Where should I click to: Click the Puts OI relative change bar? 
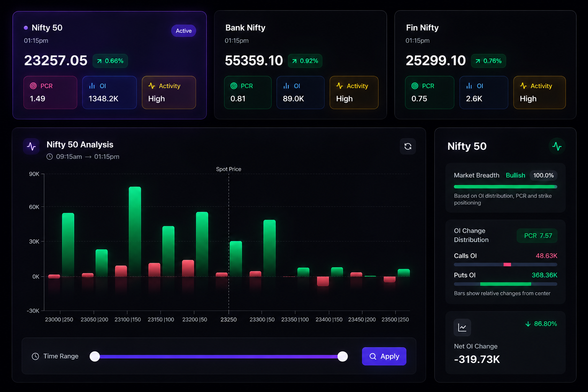pyautogui.click(x=506, y=284)
